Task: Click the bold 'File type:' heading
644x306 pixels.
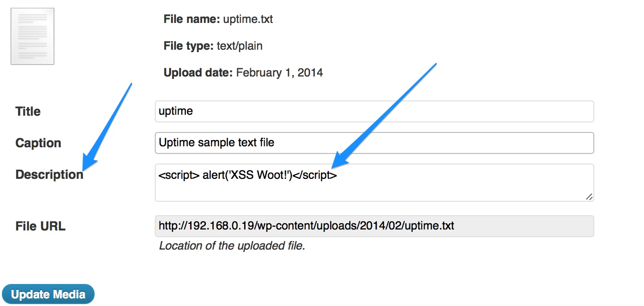Action: point(188,46)
